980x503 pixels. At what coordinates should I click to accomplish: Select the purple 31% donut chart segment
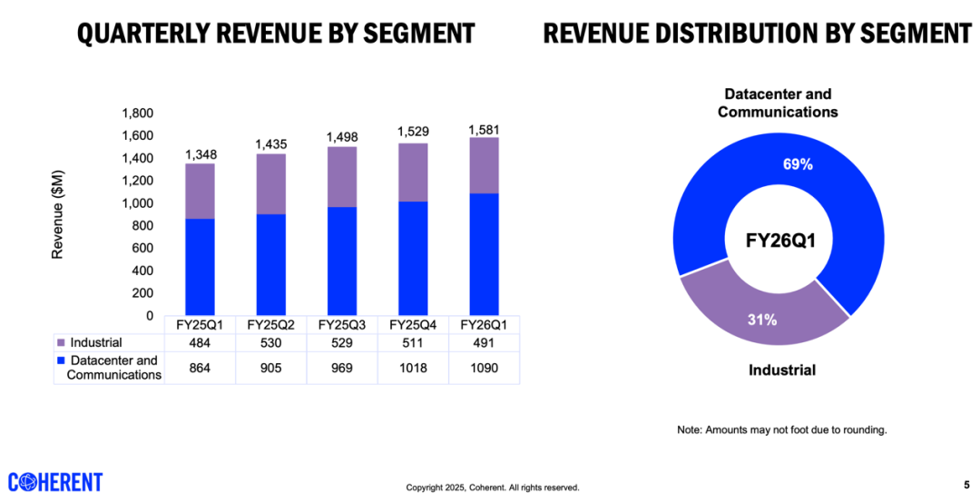[760, 311]
